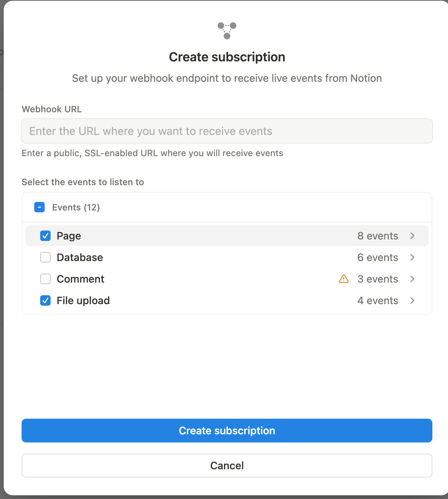The height and width of the screenshot is (499, 448).
Task: Select the Database row label
Action: [x=80, y=257]
